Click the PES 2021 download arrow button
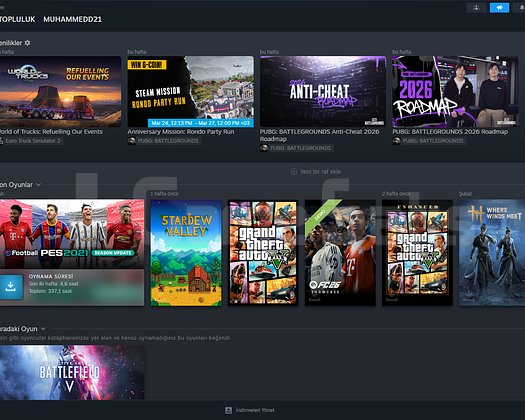Screen dimensions: 525x420 [11, 287]
